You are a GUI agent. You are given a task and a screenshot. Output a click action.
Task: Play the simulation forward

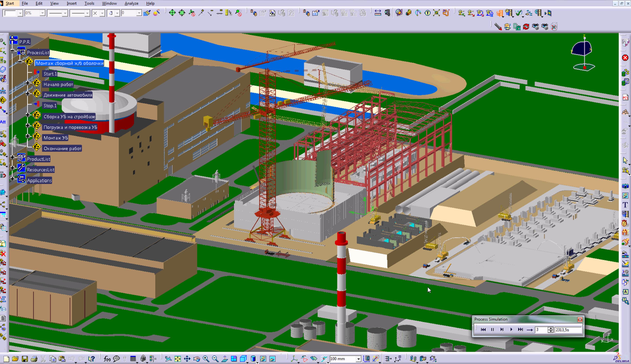point(511,329)
